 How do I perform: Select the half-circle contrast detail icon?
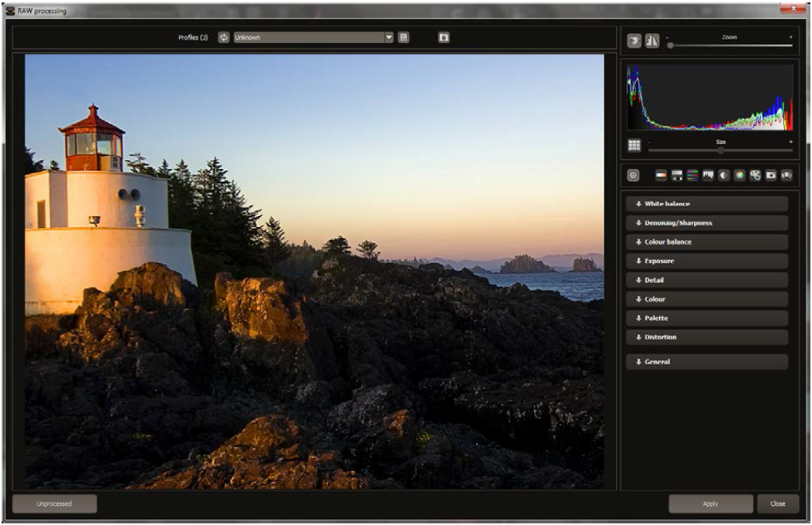[724, 175]
